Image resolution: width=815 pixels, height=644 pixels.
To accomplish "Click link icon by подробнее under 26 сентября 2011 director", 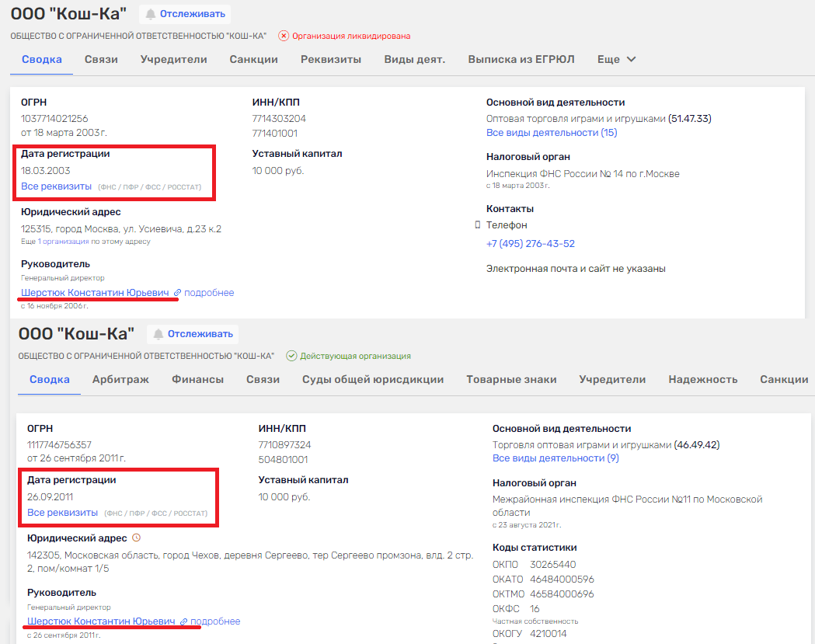I will pyautogui.click(x=183, y=621).
